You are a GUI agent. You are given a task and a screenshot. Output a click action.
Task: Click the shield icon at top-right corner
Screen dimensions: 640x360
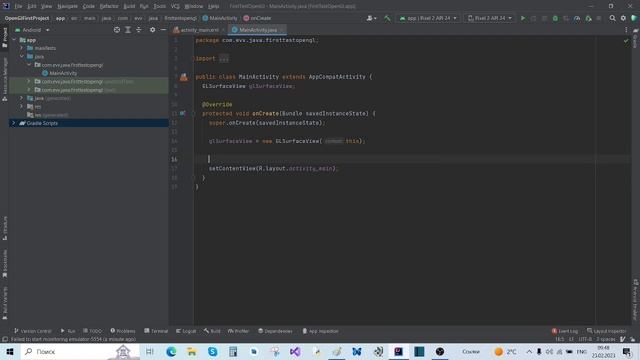point(634,18)
